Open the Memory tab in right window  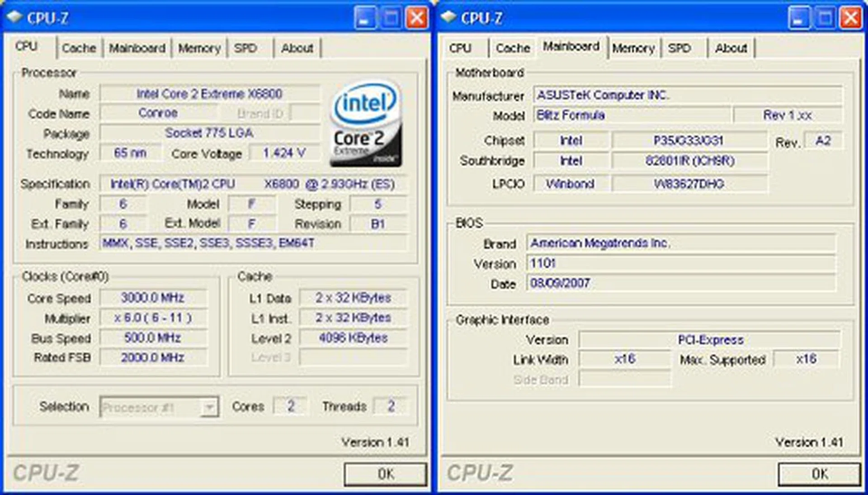633,48
